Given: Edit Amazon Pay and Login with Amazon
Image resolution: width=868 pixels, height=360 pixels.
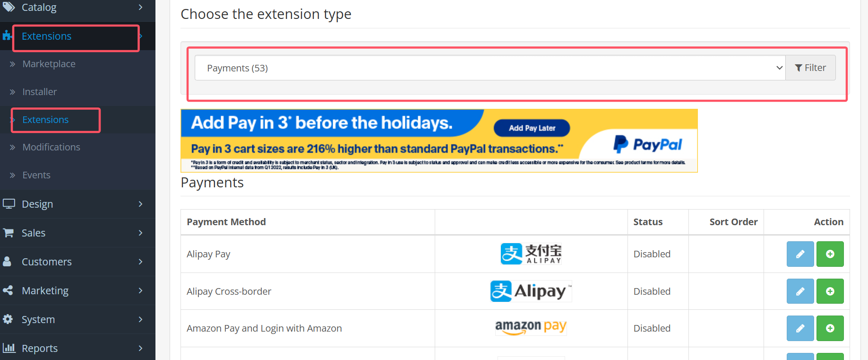Looking at the screenshot, I should (800, 328).
